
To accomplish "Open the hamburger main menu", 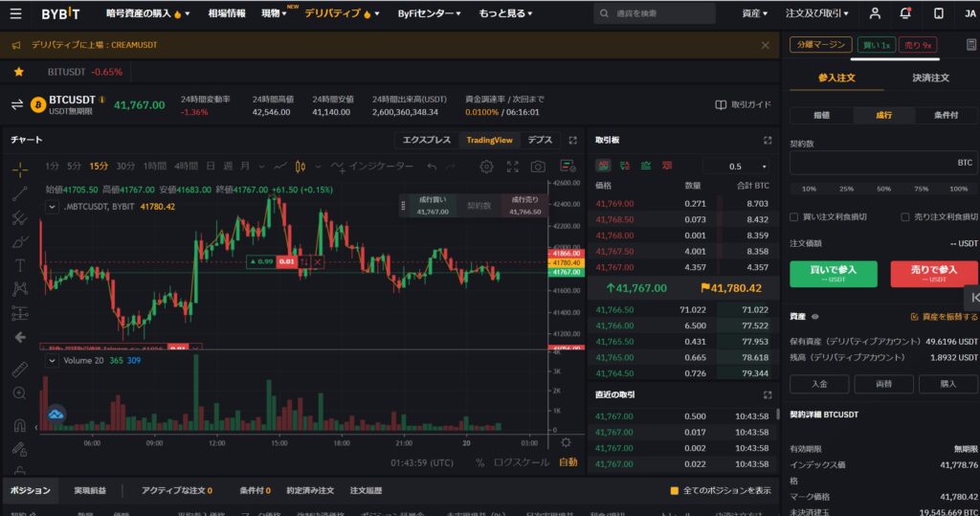I will (x=15, y=13).
